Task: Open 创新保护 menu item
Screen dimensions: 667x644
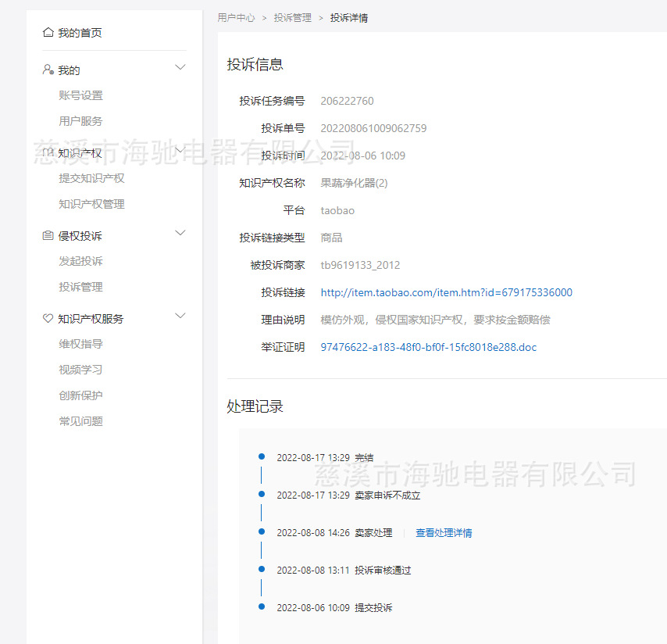Action: (80, 395)
